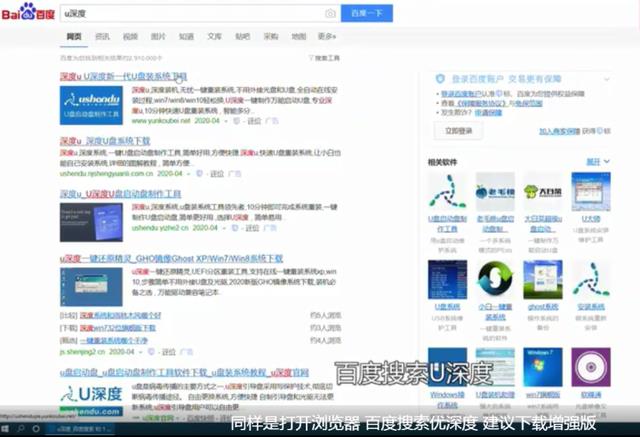Viewport: 640px width, 437px height.
Task: Click the taskbar search magnifier icon
Action: pyautogui.click(x=21, y=429)
